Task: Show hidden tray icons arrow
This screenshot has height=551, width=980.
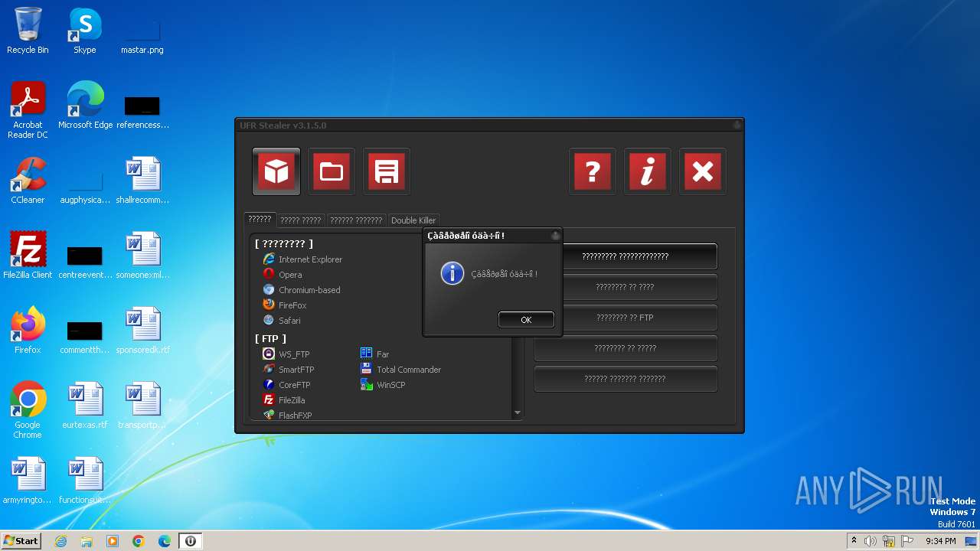Action: tap(854, 541)
